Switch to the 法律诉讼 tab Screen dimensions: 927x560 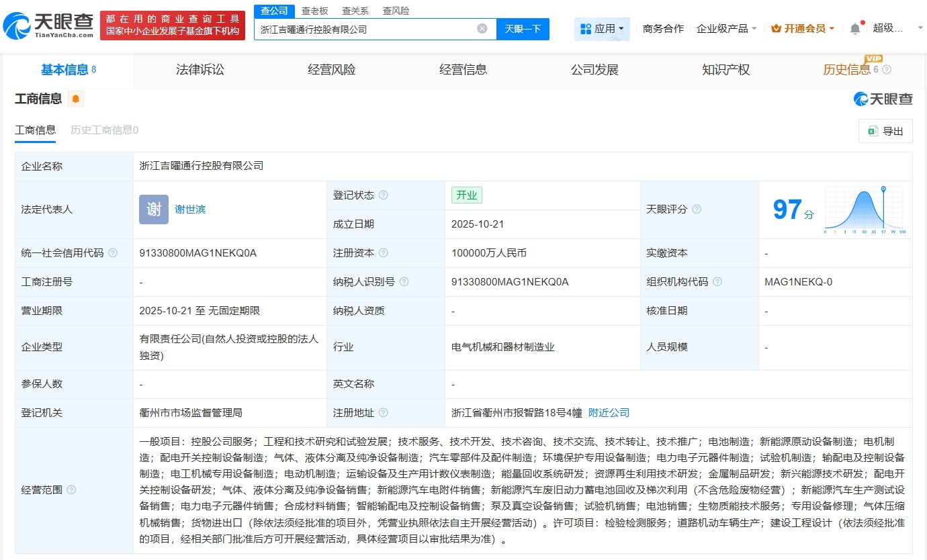coord(200,69)
